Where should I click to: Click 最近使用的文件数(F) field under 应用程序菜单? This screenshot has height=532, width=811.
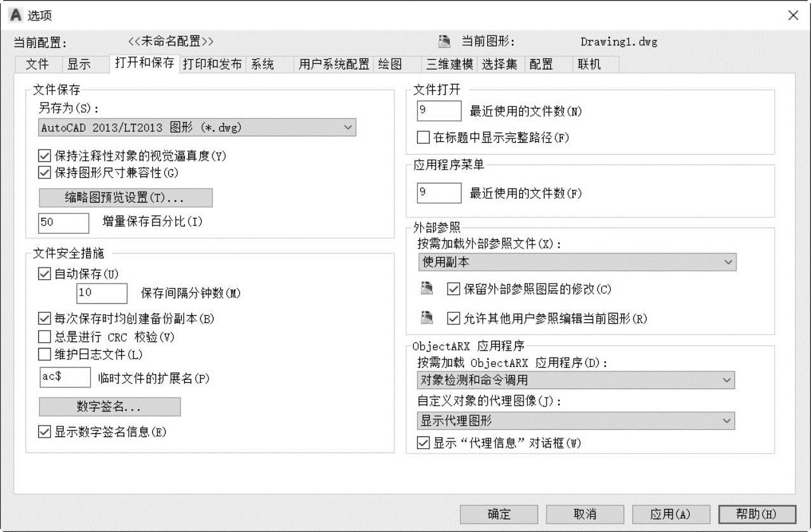tap(439, 193)
